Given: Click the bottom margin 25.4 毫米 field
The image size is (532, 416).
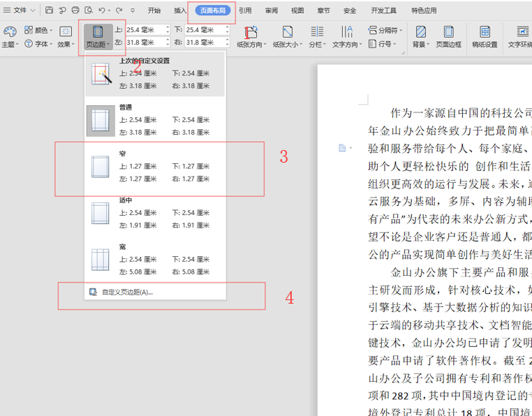Looking at the screenshot, I should [x=205, y=30].
